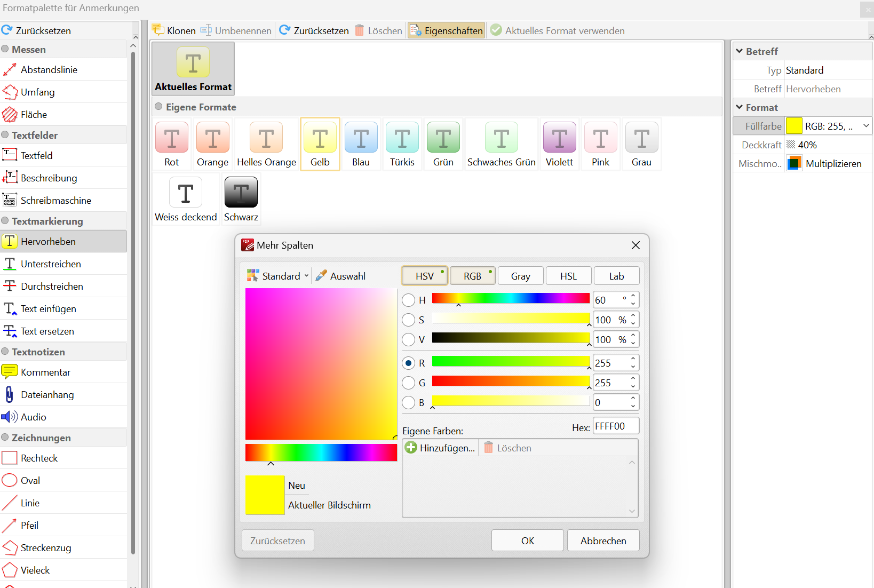
Task: Apply the Blau highlight format
Action: [x=361, y=144]
